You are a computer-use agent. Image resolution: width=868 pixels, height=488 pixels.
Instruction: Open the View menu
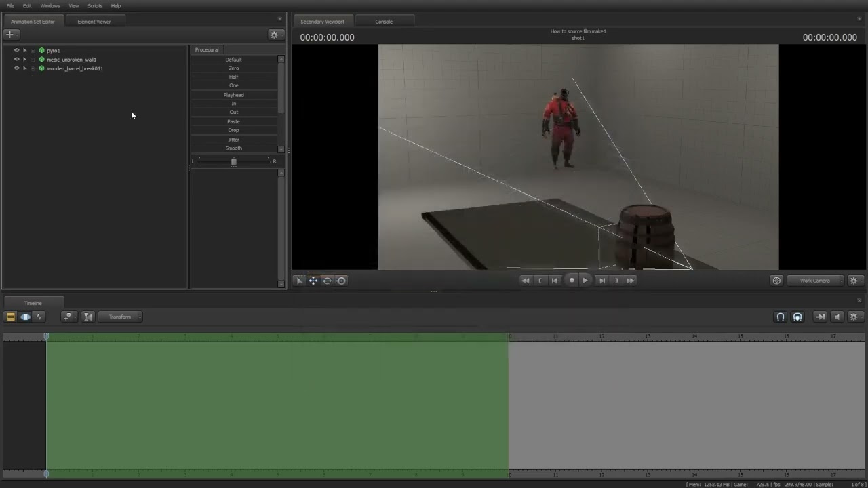click(x=74, y=5)
